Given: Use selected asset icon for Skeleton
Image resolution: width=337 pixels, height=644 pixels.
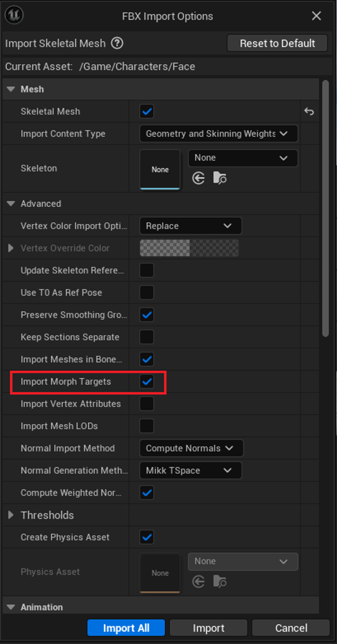Looking at the screenshot, I should (x=198, y=178).
